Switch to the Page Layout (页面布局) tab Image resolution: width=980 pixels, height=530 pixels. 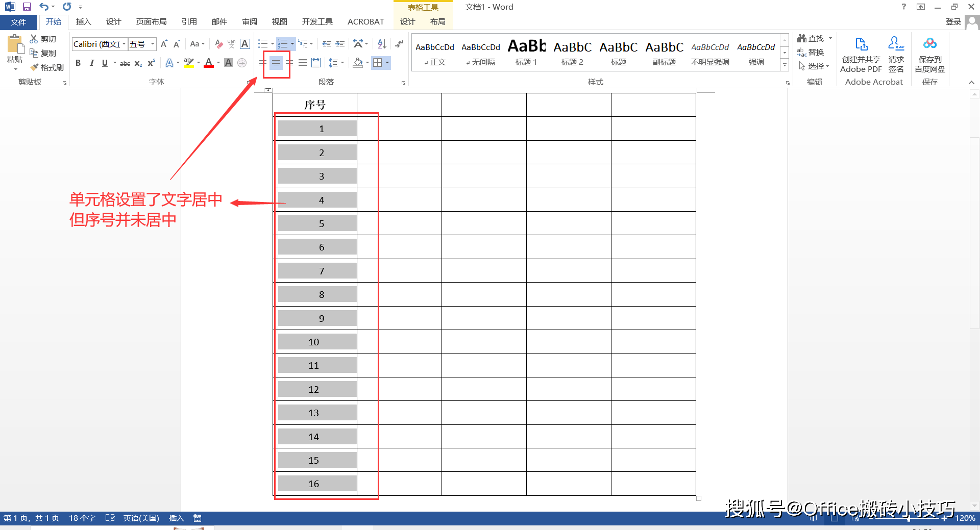click(x=151, y=21)
